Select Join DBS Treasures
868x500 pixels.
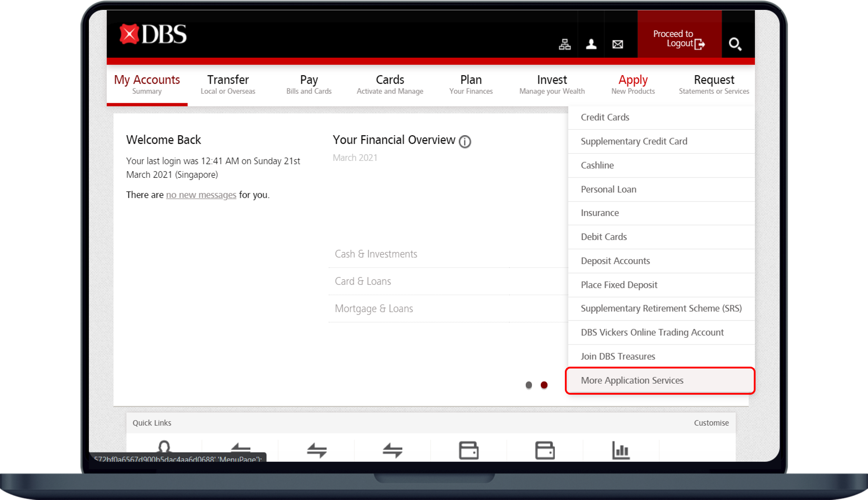click(661, 356)
